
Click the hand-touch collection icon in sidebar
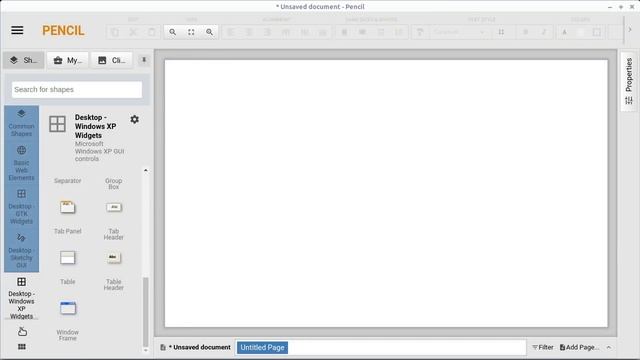[22, 331]
